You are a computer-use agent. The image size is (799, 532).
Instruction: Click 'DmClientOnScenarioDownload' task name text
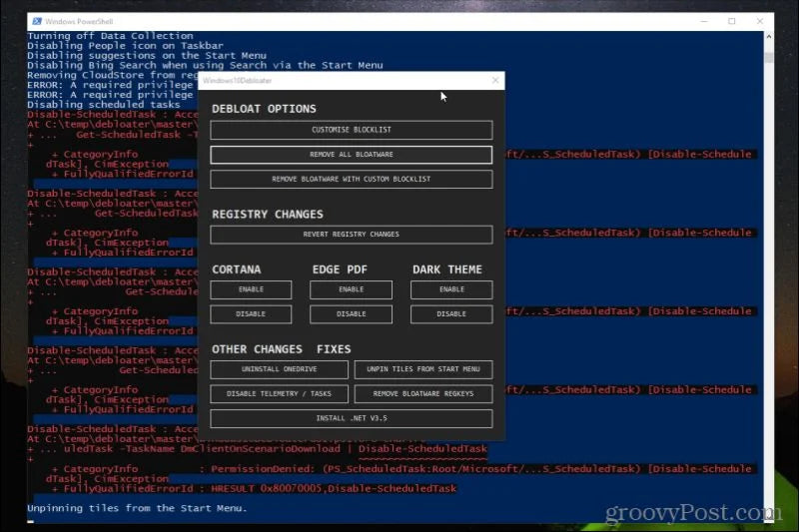(261, 449)
